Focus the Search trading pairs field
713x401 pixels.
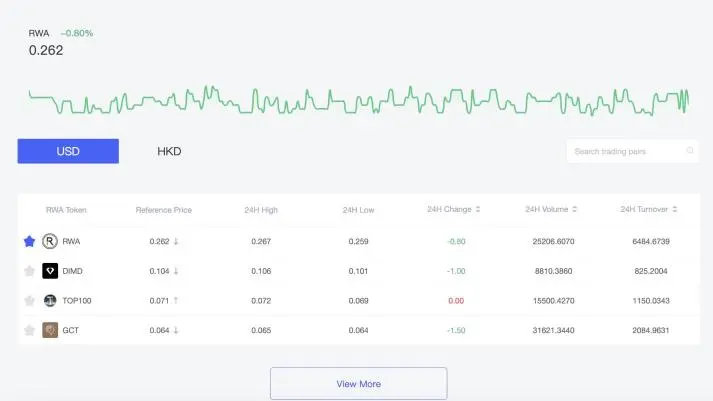[625, 152]
